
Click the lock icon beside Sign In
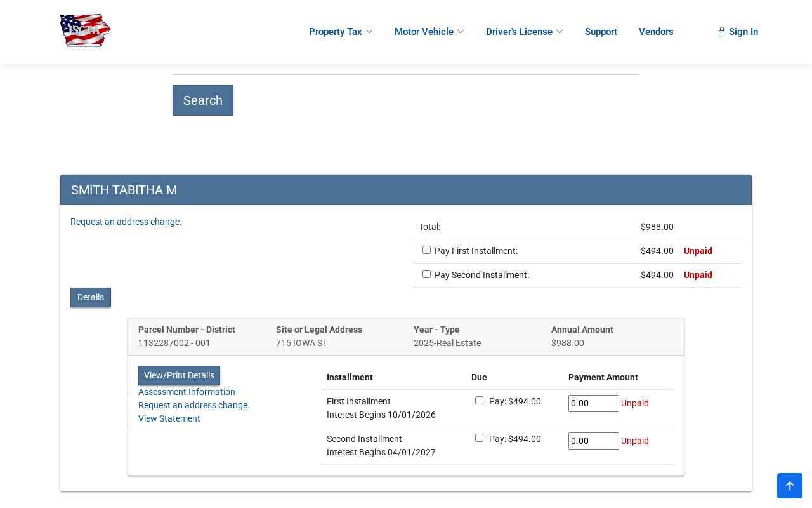point(721,32)
